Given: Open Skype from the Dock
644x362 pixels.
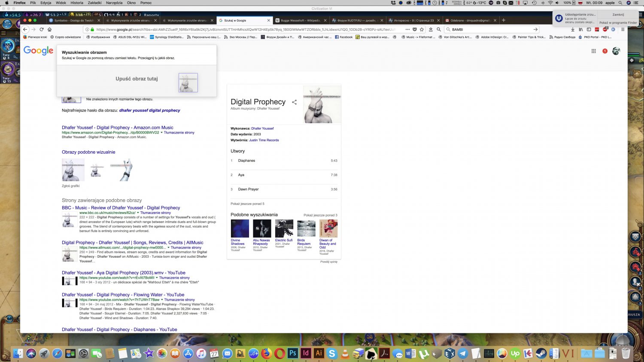Looking at the screenshot, I should point(332,353).
